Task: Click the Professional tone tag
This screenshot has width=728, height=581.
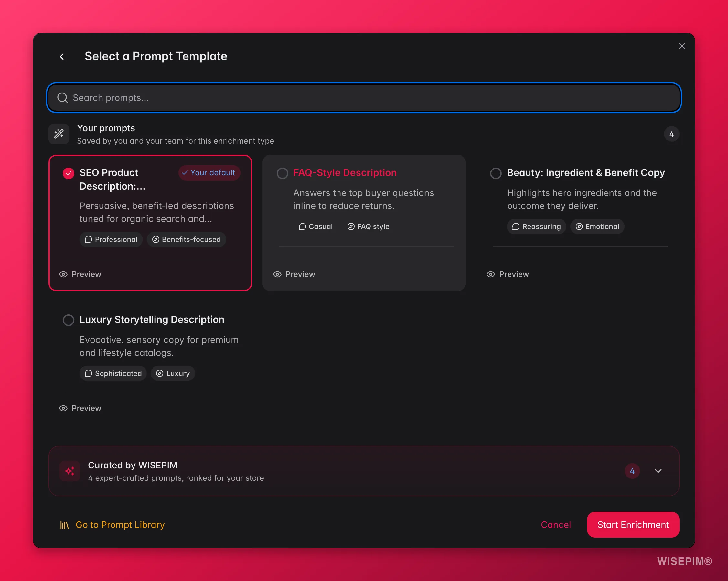Action: (111, 239)
